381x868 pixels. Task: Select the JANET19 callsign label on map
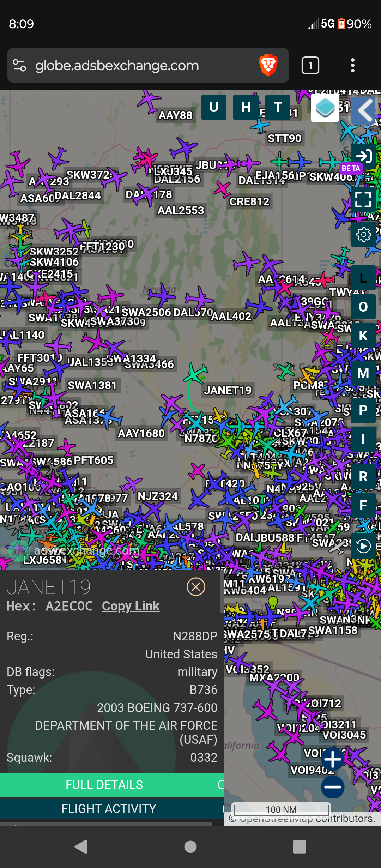click(228, 390)
